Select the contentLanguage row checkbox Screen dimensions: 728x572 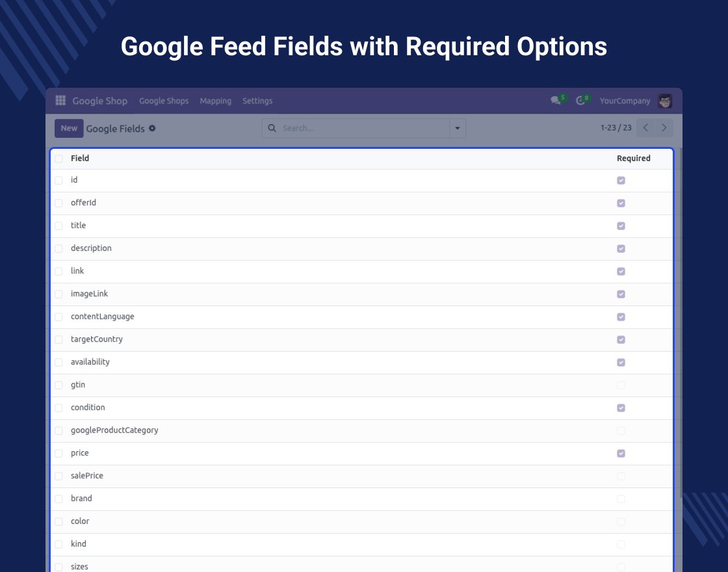click(x=58, y=317)
